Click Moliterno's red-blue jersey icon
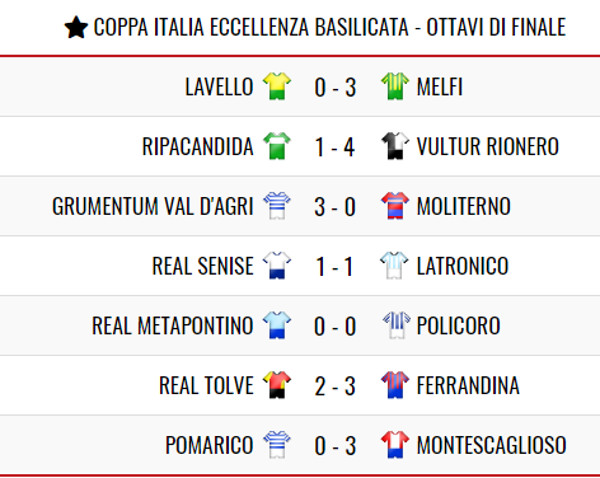This screenshot has width=600, height=478. click(395, 206)
